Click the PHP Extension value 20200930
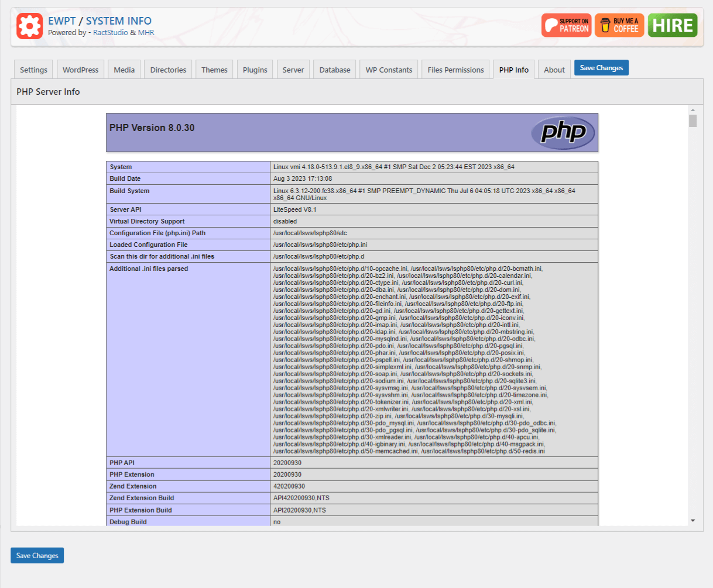713x588 pixels. pos(287,474)
